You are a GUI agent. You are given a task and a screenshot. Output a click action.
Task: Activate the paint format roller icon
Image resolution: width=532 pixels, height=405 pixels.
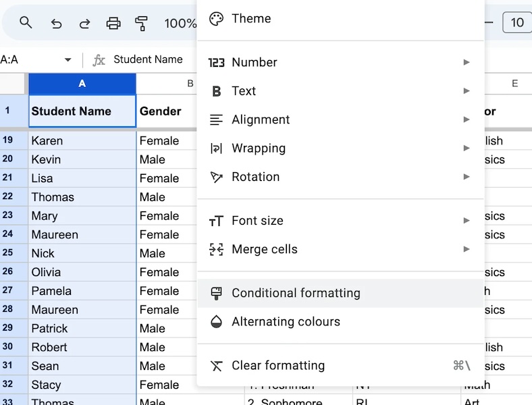tap(141, 24)
